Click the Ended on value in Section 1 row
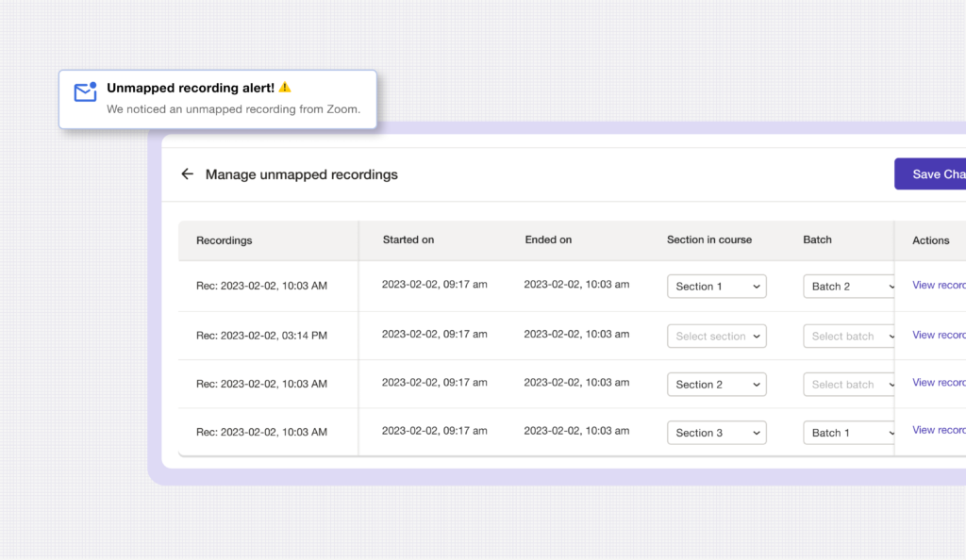 point(576,285)
